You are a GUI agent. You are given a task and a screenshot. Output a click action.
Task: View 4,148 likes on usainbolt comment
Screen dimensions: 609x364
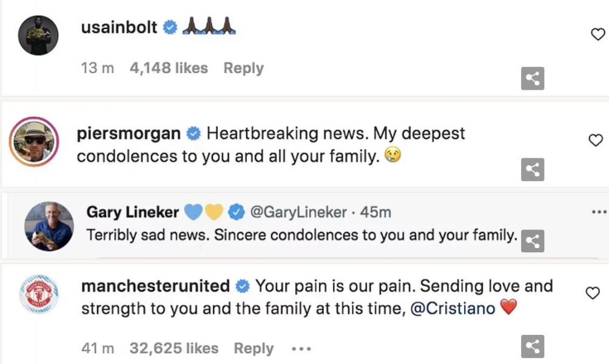point(169,69)
